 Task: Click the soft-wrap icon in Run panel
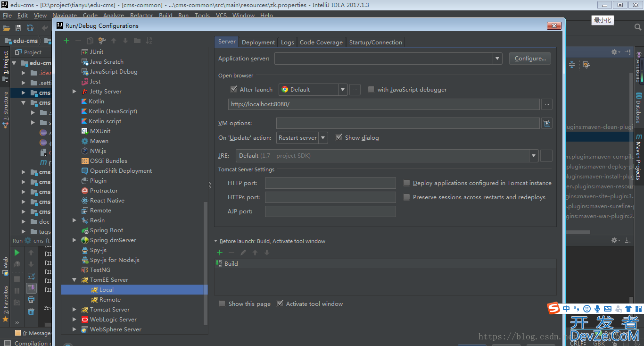point(31,276)
